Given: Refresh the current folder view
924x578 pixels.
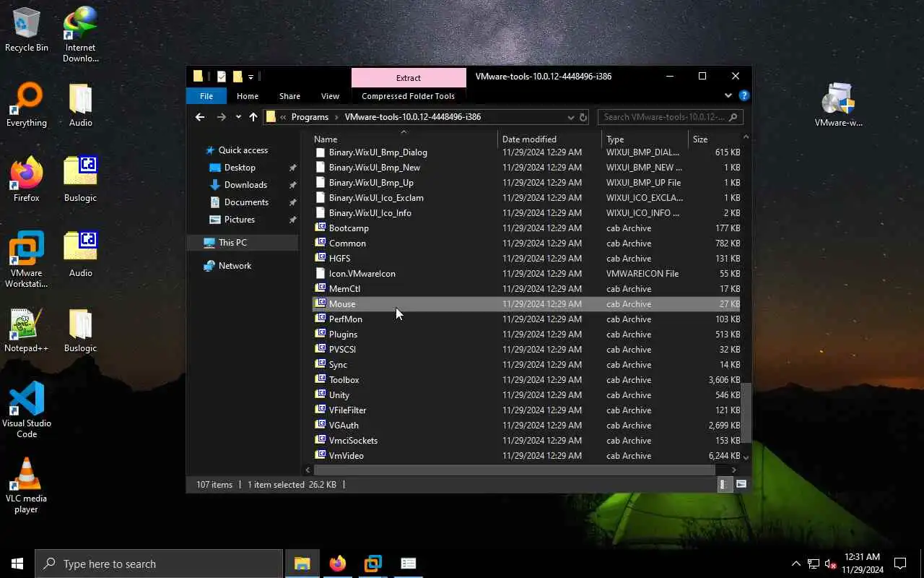Looking at the screenshot, I should click(x=583, y=117).
